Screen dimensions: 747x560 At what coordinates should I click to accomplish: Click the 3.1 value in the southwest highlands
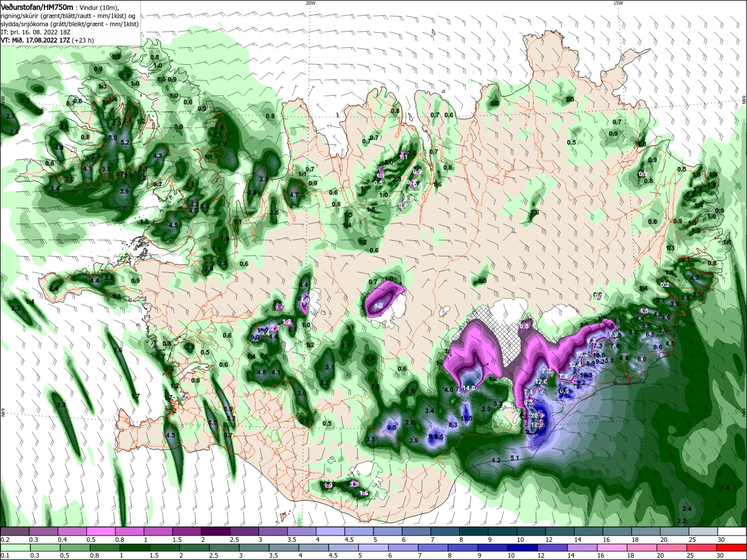(329, 367)
